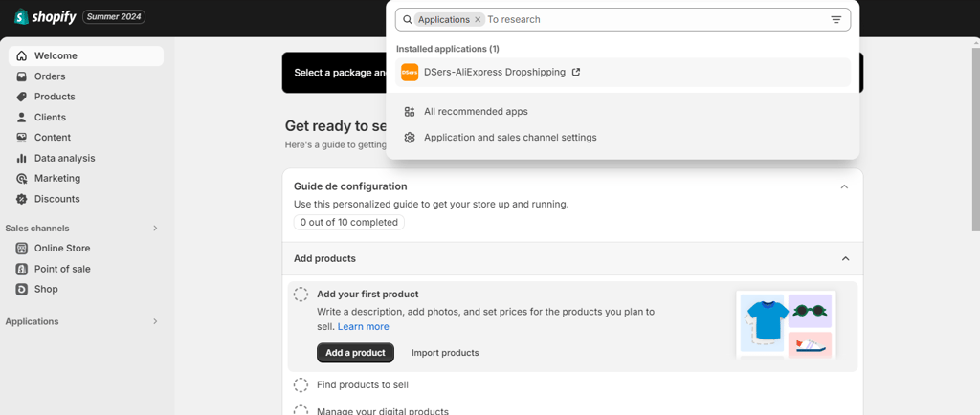
Task: Mark 'Add your first product' step circle
Action: click(x=301, y=295)
